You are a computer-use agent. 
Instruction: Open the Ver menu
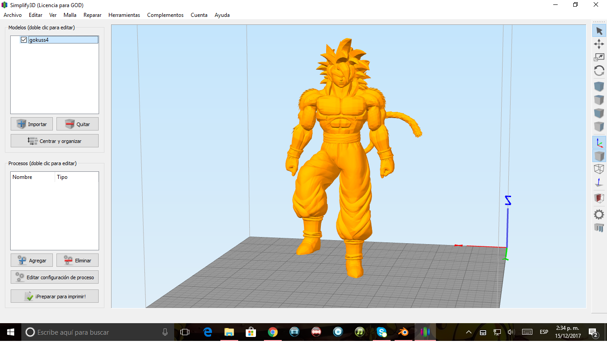53,15
